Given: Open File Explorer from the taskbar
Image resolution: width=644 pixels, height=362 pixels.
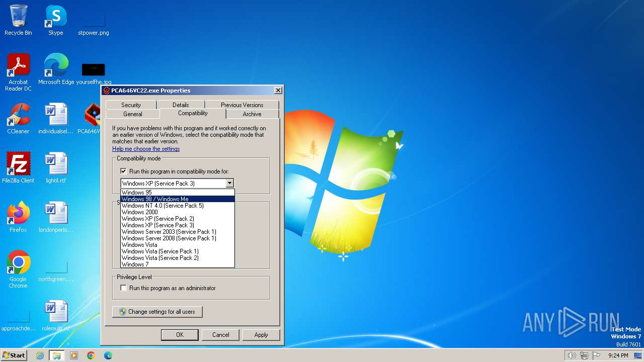Looking at the screenshot, I should [x=57, y=355].
